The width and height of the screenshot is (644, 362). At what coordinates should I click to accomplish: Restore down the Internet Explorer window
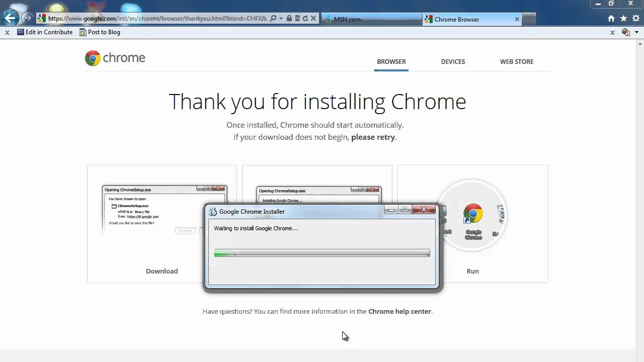[x=611, y=4]
